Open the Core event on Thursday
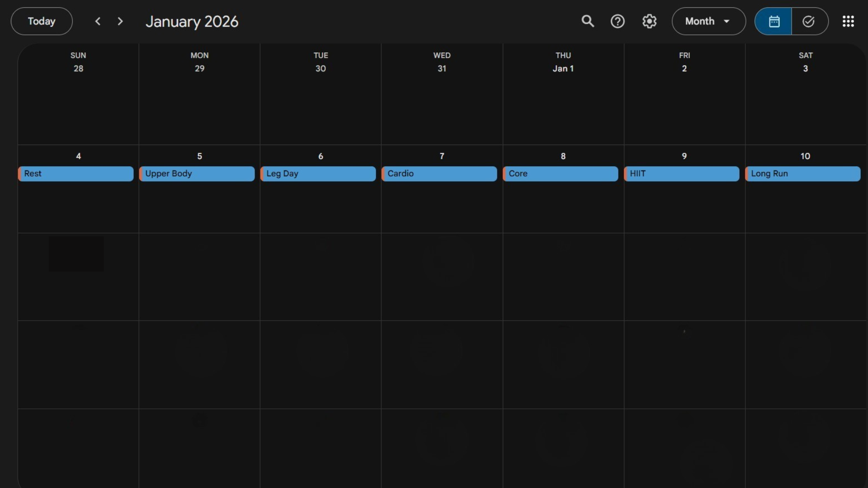Screen dimensions: 868x488 coord(561,174)
